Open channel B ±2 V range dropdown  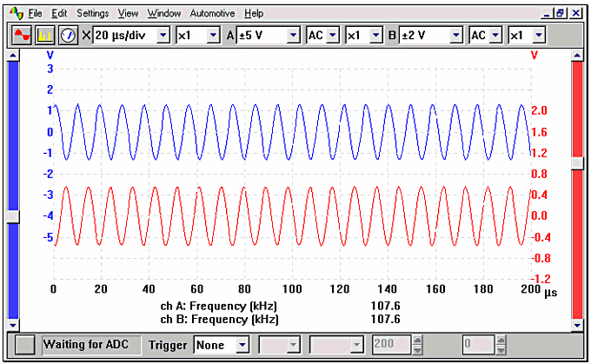(x=455, y=36)
